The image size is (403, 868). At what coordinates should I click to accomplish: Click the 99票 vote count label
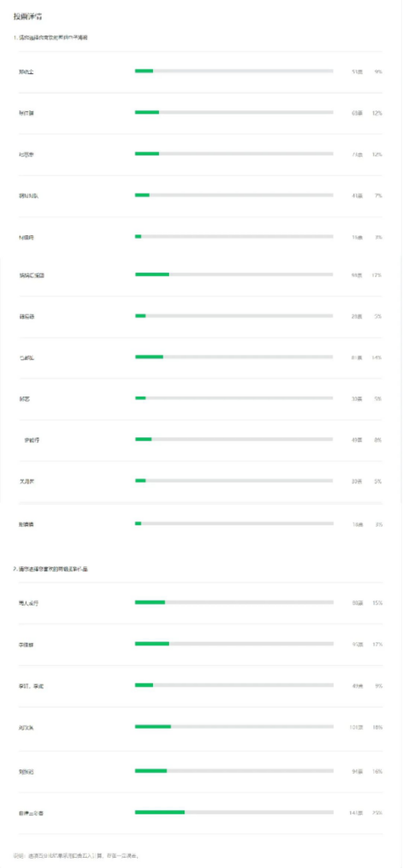pyautogui.click(x=358, y=275)
